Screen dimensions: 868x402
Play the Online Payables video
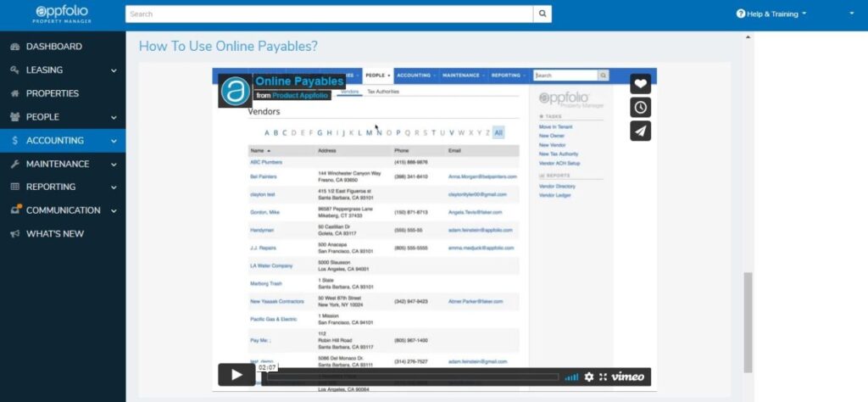click(x=236, y=375)
